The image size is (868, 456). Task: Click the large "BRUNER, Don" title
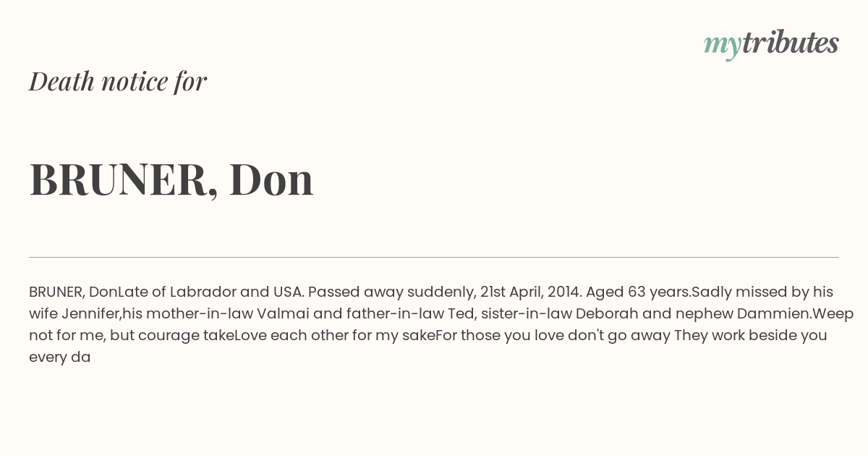click(171, 179)
